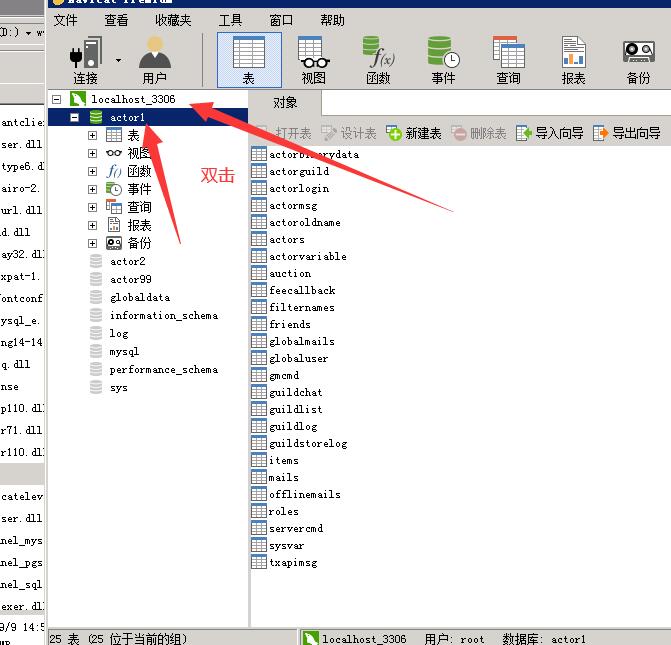Expand the 查询 node in the tree

93,207
